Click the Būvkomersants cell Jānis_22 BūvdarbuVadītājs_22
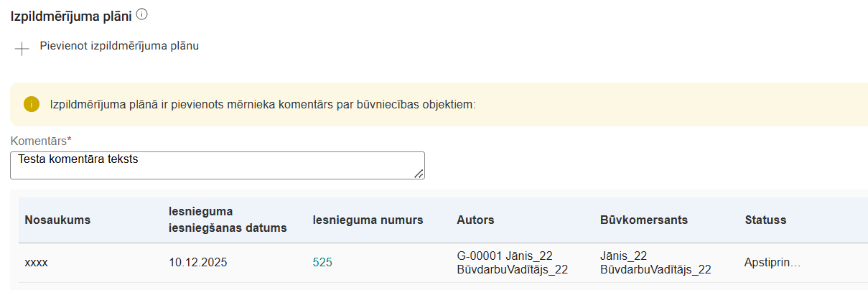The height and width of the screenshot is (290, 868). [x=655, y=263]
